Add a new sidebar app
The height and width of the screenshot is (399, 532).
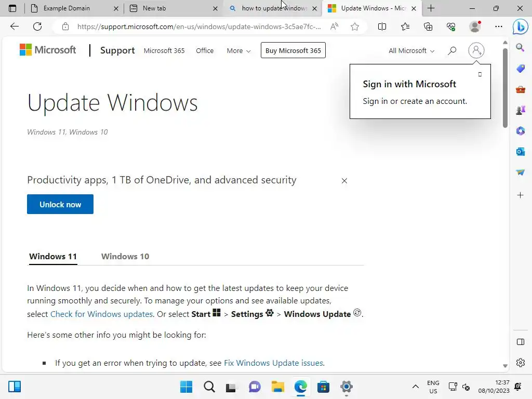(x=520, y=195)
